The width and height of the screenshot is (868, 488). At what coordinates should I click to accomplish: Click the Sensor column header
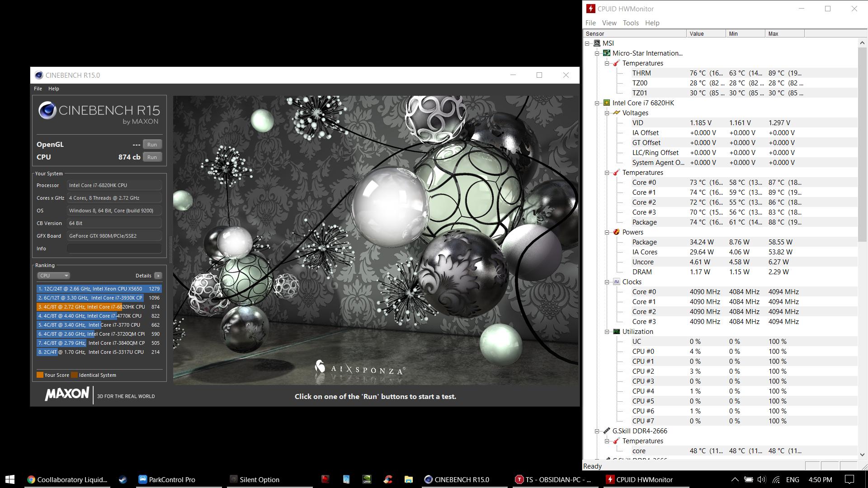click(634, 34)
